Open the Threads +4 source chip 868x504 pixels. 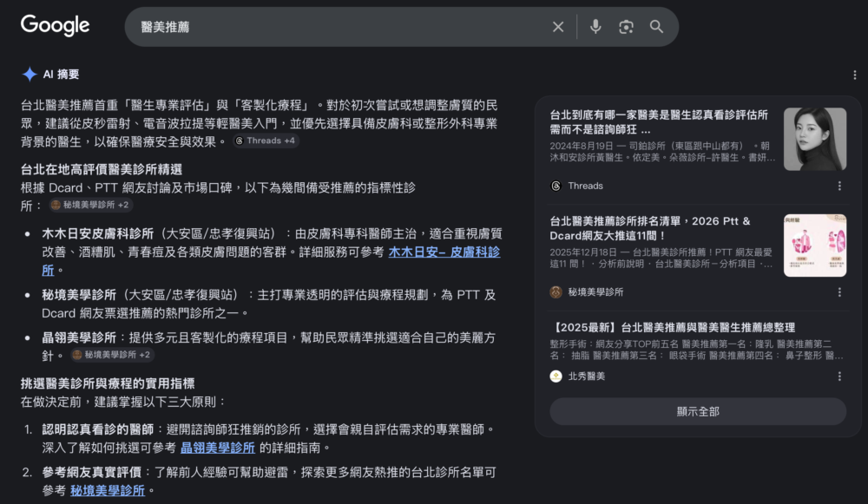tap(266, 141)
